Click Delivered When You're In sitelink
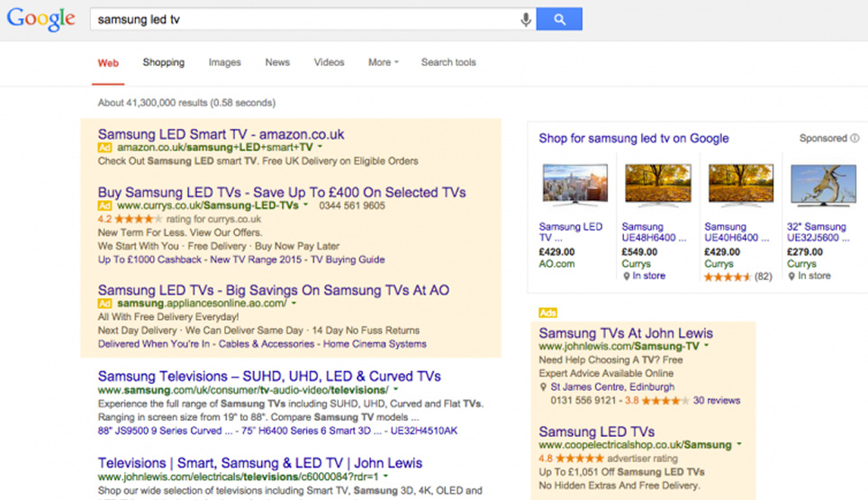Screen dimensions: 868x500 coord(154,344)
